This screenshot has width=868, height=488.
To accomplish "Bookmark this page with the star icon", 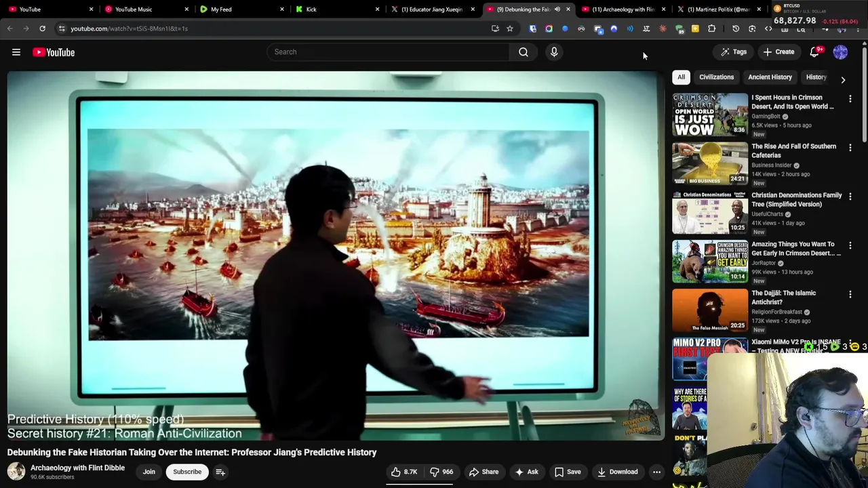I will point(510,28).
